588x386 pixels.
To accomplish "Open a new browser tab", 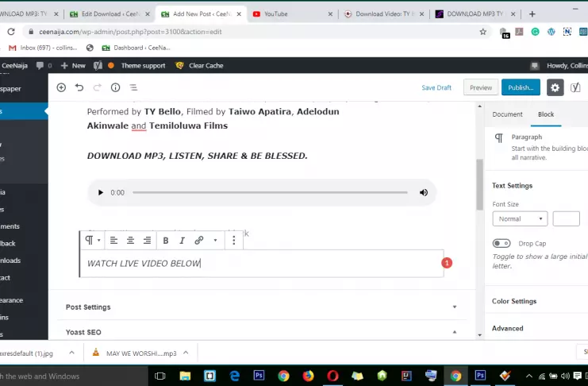I will coord(532,14).
